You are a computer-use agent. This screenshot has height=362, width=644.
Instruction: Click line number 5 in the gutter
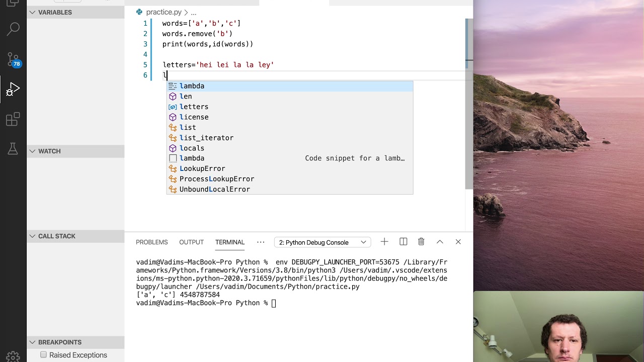coord(145,65)
